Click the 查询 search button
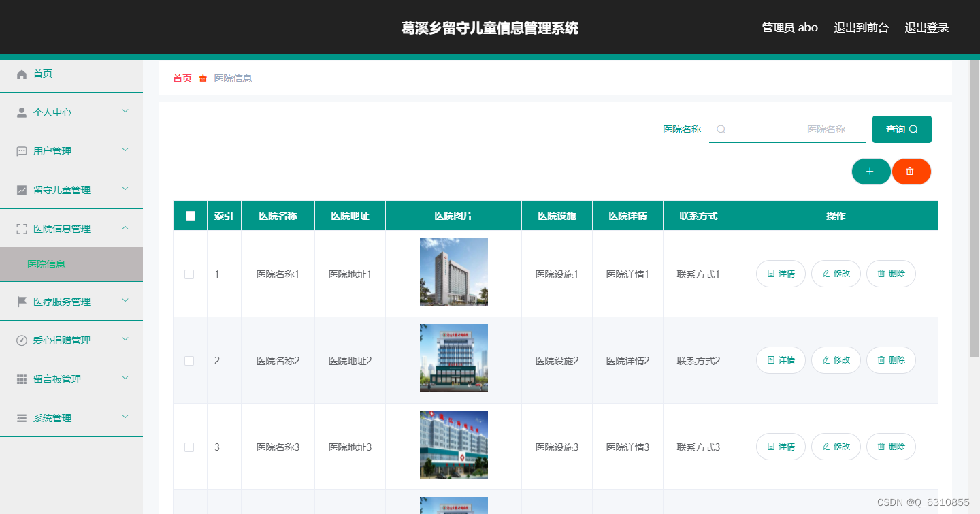 pos(902,129)
